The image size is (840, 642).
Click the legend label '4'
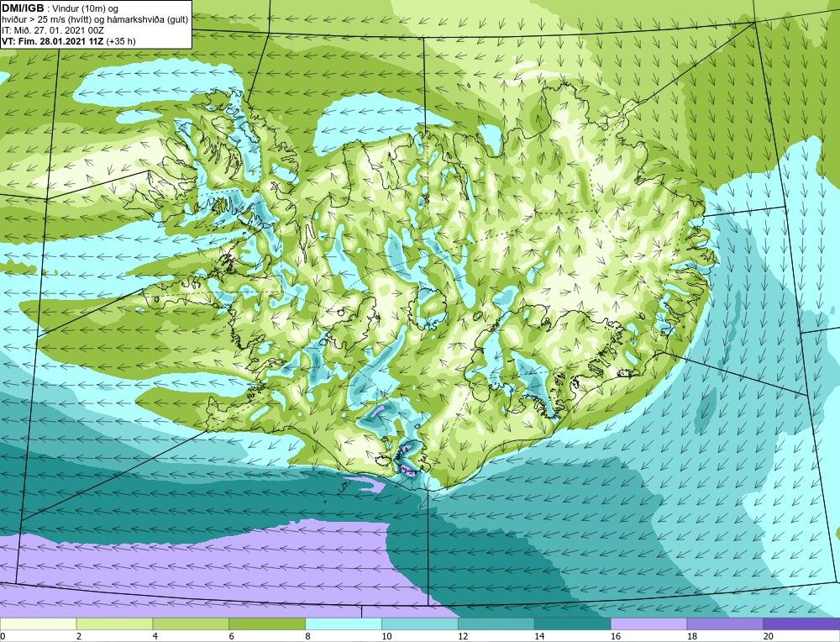pos(155,636)
